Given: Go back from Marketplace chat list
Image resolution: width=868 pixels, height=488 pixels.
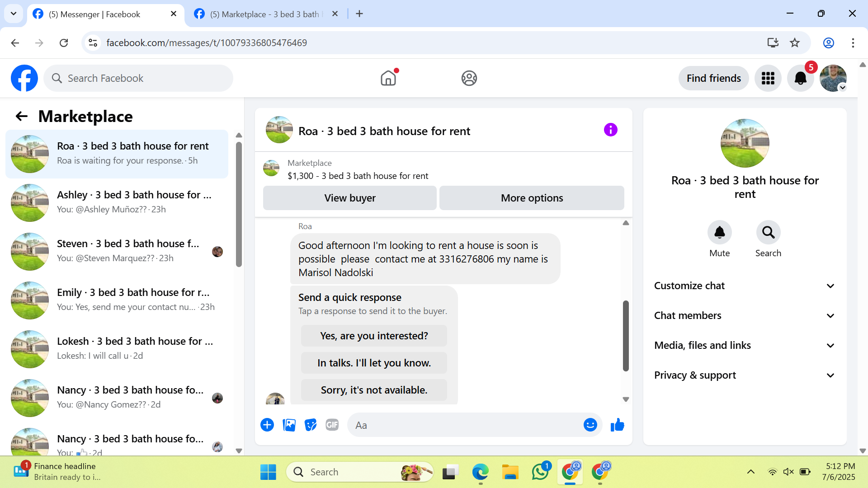Looking at the screenshot, I should 22,117.
